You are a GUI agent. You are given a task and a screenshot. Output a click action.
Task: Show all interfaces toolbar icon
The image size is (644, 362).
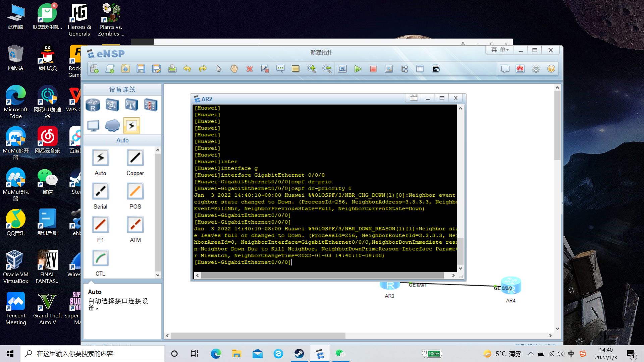405,69
